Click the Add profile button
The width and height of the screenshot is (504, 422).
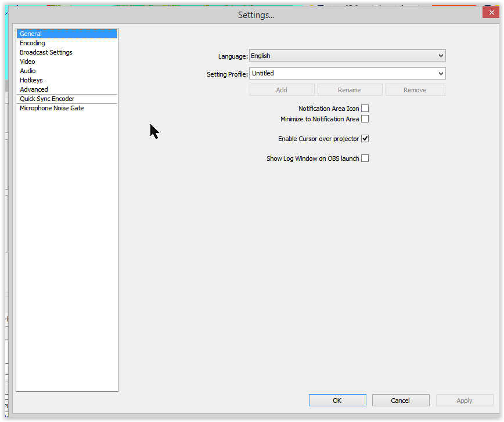282,90
